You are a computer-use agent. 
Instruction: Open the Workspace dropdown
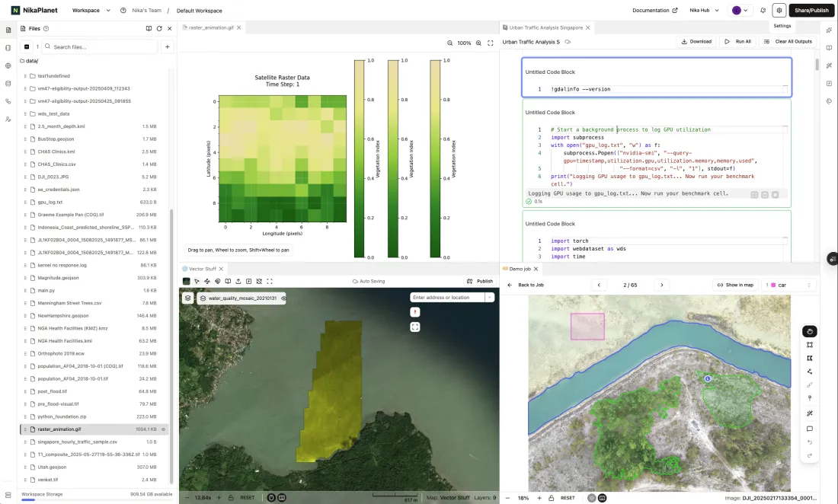click(x=91, y=10)
